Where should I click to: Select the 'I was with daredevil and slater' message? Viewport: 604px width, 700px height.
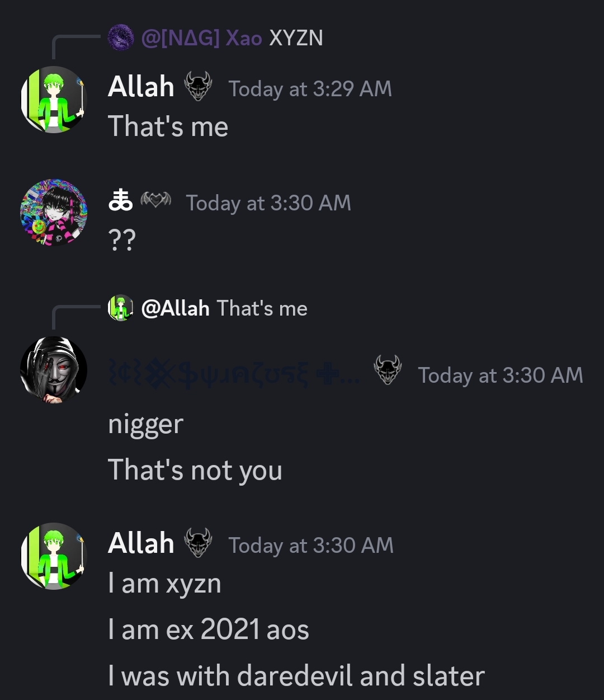(296, 676)
